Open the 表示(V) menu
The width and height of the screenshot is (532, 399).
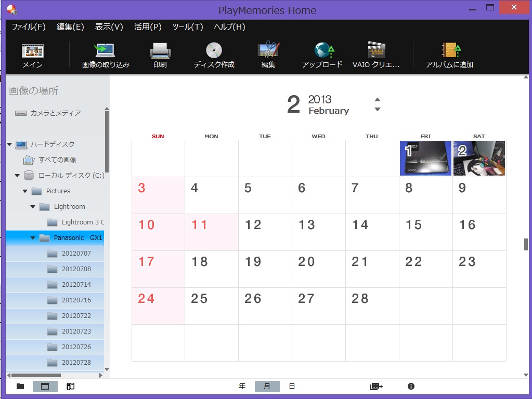click(109, 27)
